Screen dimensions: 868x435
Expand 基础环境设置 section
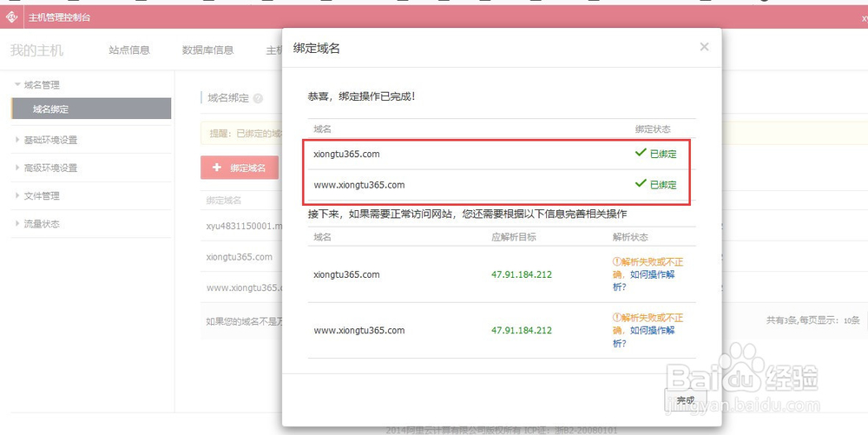click(47, 140)
